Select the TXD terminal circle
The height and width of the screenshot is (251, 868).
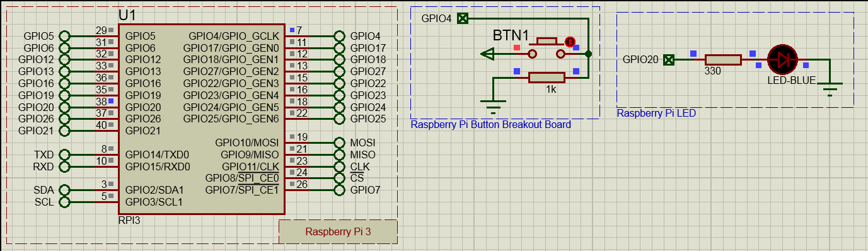click(x=64, y=155)
